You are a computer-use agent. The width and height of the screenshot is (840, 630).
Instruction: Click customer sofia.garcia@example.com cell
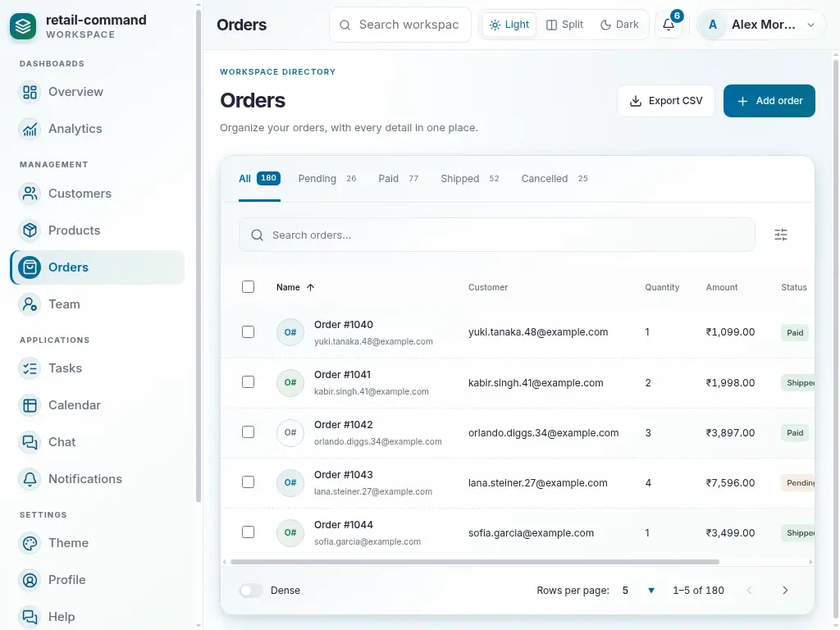pos(531,533)
